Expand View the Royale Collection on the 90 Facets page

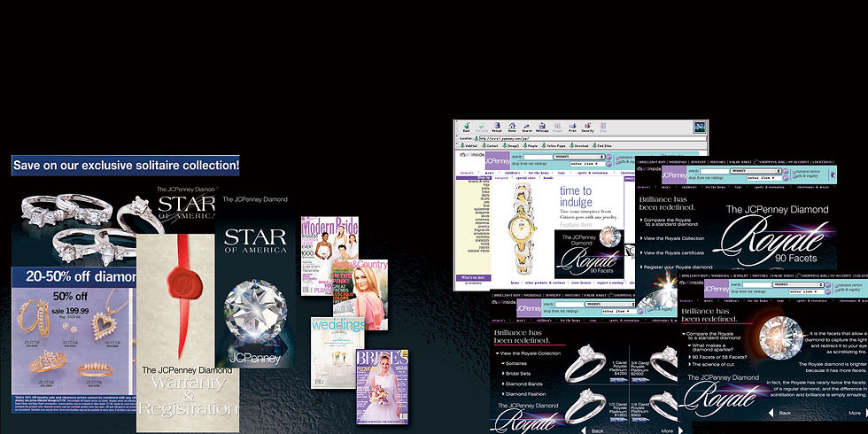672,238
